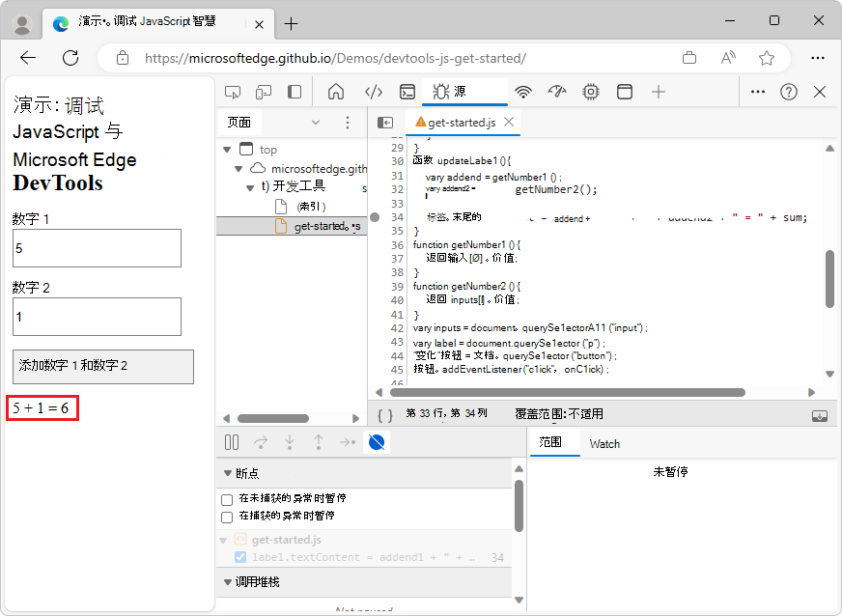
Task: Open the navigator pane more options menu
Action: tap(348, 123)
